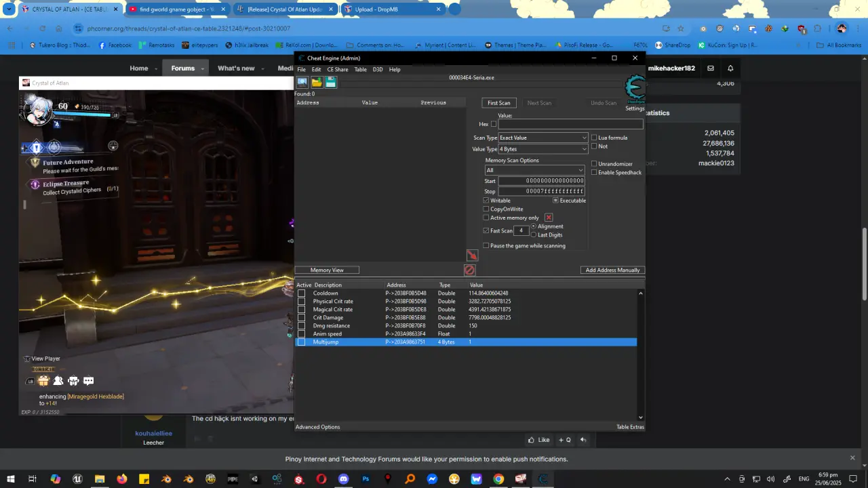Activate the Multijump entry checkbox
The width and height of the screenshot is (868, 488).
click(302, 342)
